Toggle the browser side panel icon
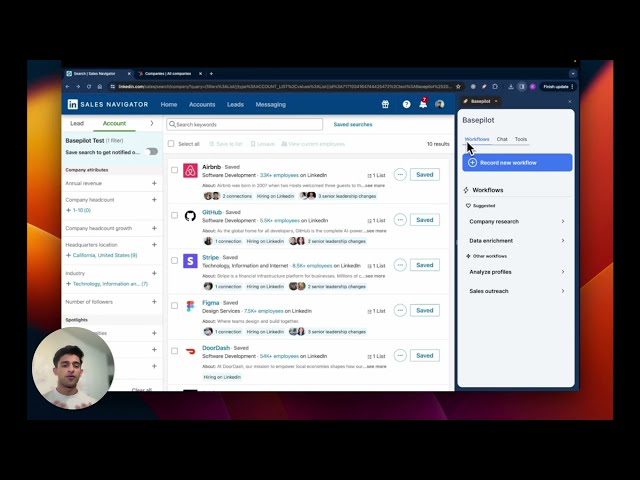 (x=522, y=87)
